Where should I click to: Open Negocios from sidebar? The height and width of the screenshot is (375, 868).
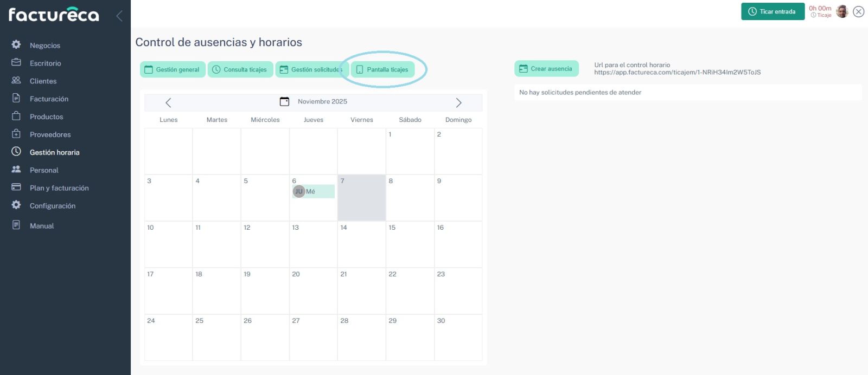click(x=45, y=46)
